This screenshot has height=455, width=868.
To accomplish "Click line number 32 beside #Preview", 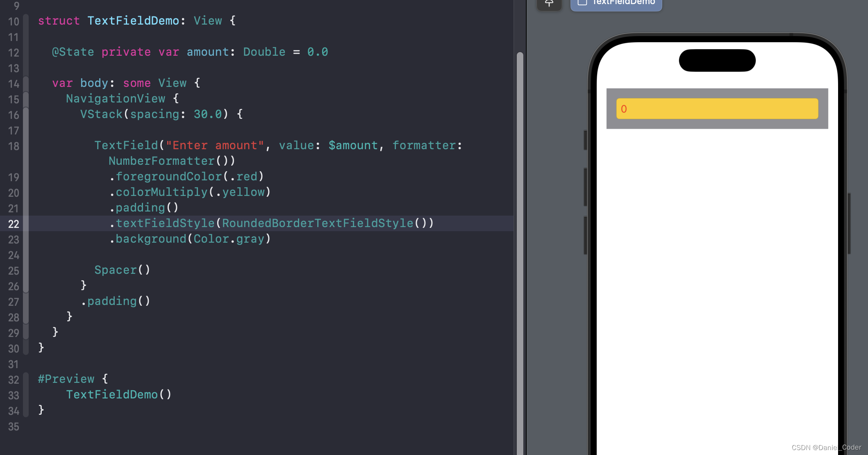I will (14, 380).
